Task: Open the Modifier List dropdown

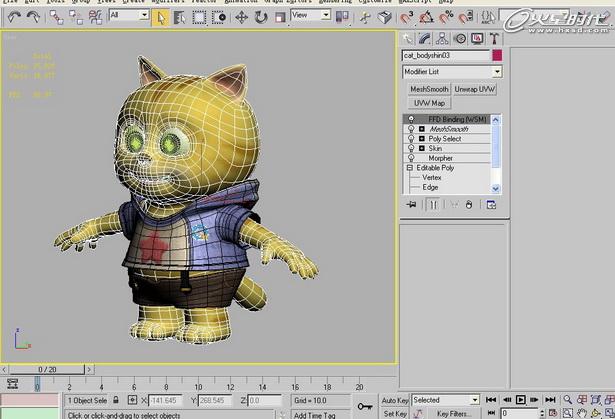Action: 452,72
